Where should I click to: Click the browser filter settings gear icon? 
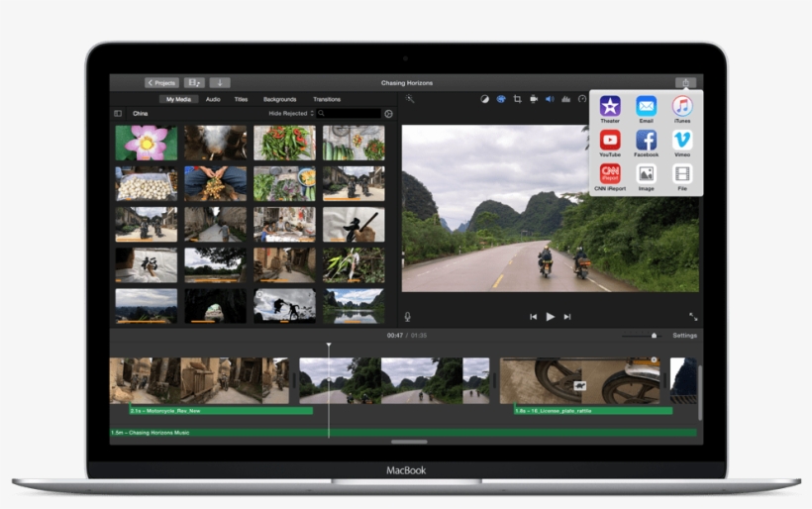(388, 114)
